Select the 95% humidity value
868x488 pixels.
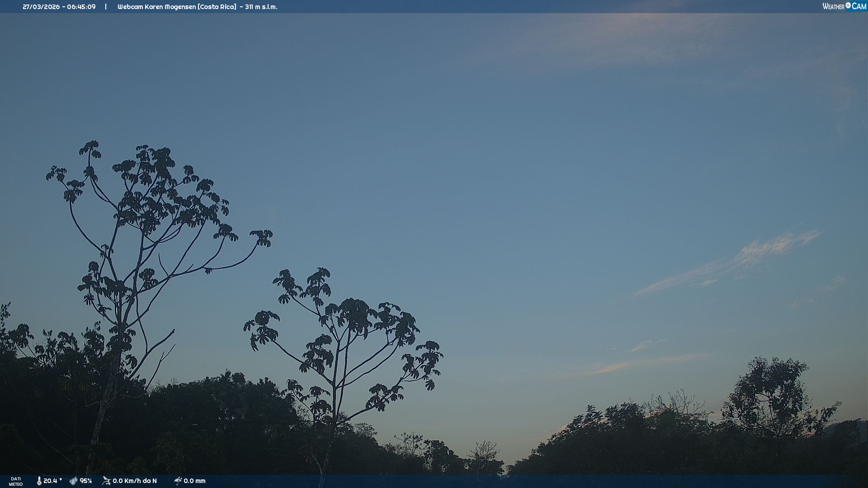pyautogui.click(x=86, y=481)
